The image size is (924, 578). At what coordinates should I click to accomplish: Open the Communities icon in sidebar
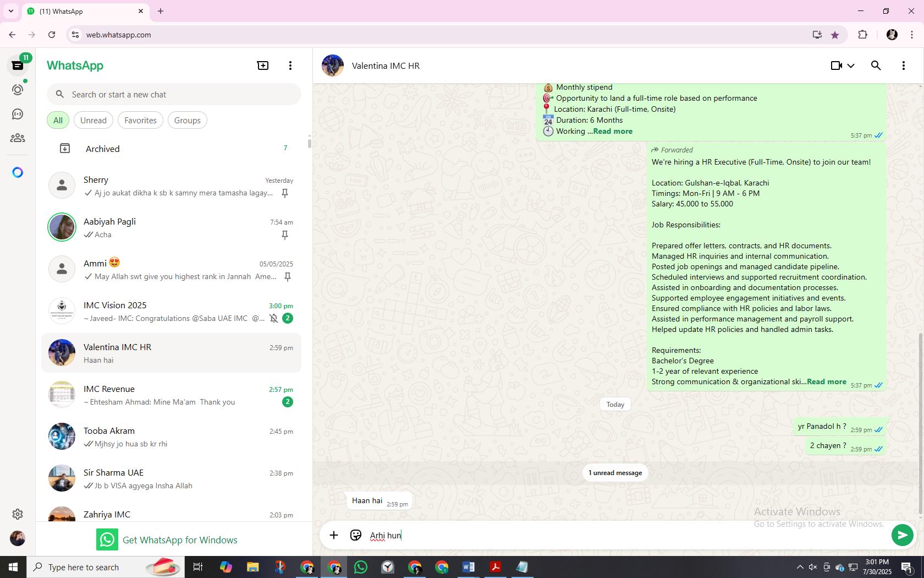point(18,138)
